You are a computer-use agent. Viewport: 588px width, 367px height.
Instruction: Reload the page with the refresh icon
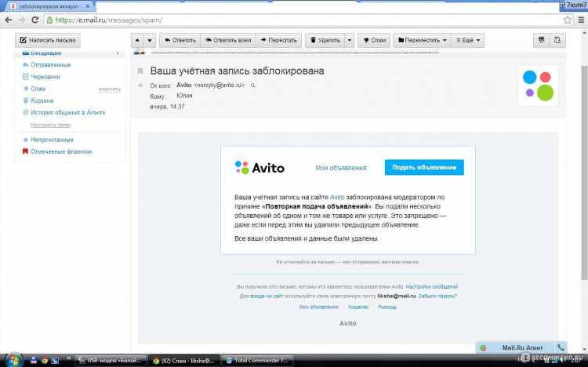34,20
